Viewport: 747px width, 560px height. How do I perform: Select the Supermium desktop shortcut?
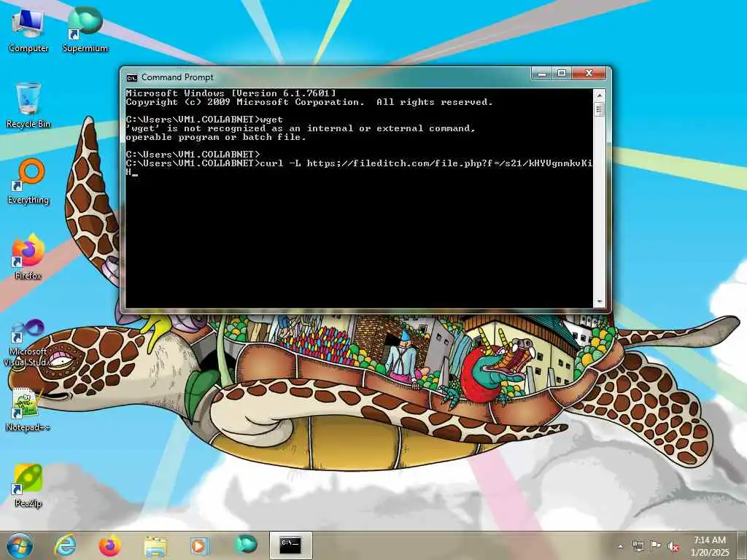[x=85, y=31]
